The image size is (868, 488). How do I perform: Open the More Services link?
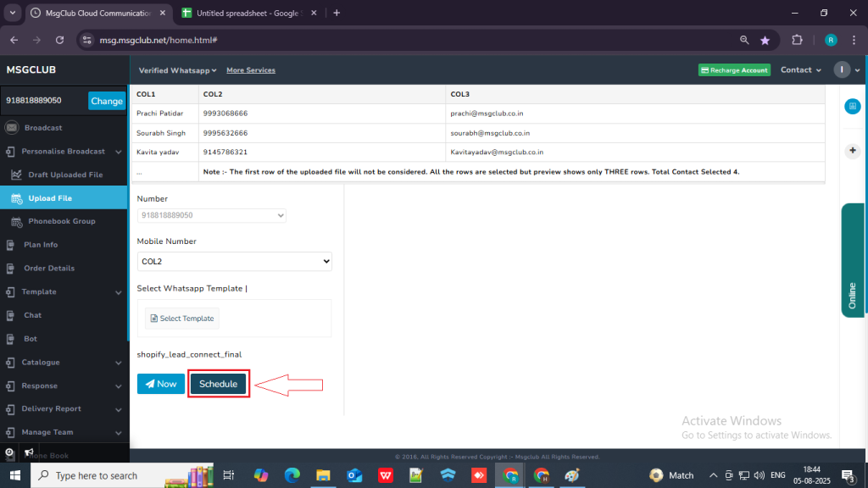(x=251, y=70)
